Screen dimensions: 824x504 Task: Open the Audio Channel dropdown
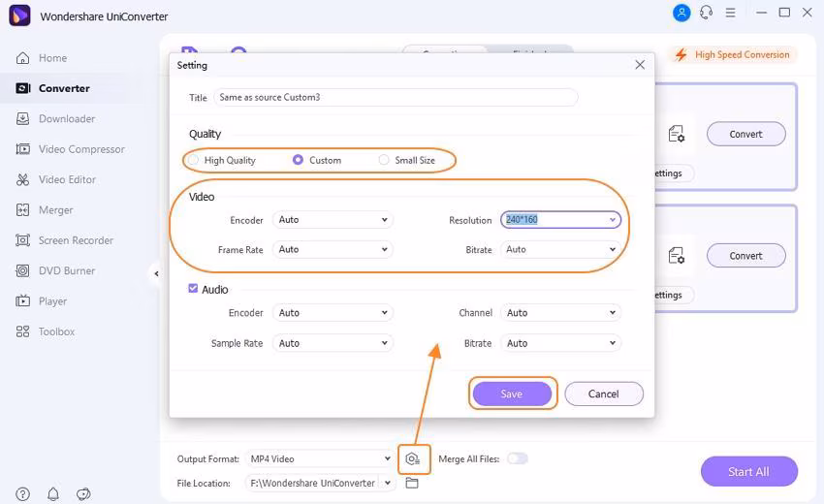click(560, 313)
